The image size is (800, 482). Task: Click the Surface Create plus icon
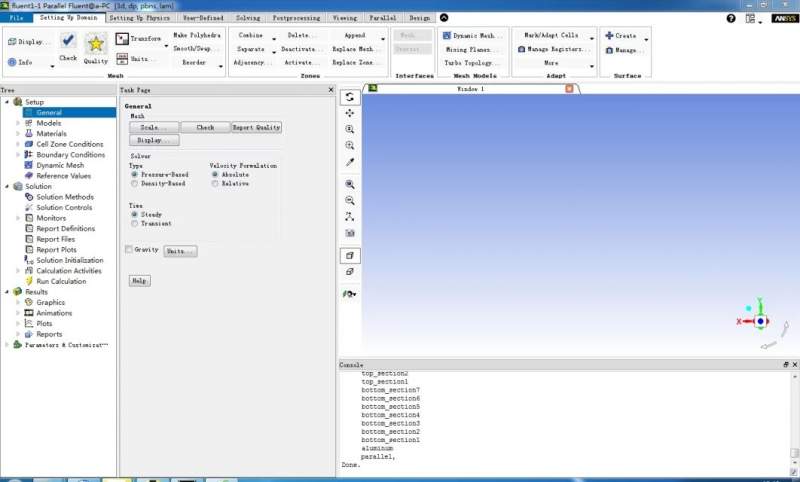(609, 36)
